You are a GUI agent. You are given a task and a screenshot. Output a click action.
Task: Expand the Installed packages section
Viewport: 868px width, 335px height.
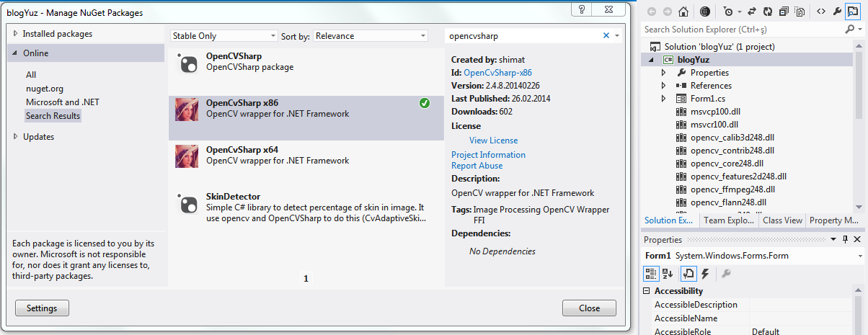coord(16,34)
